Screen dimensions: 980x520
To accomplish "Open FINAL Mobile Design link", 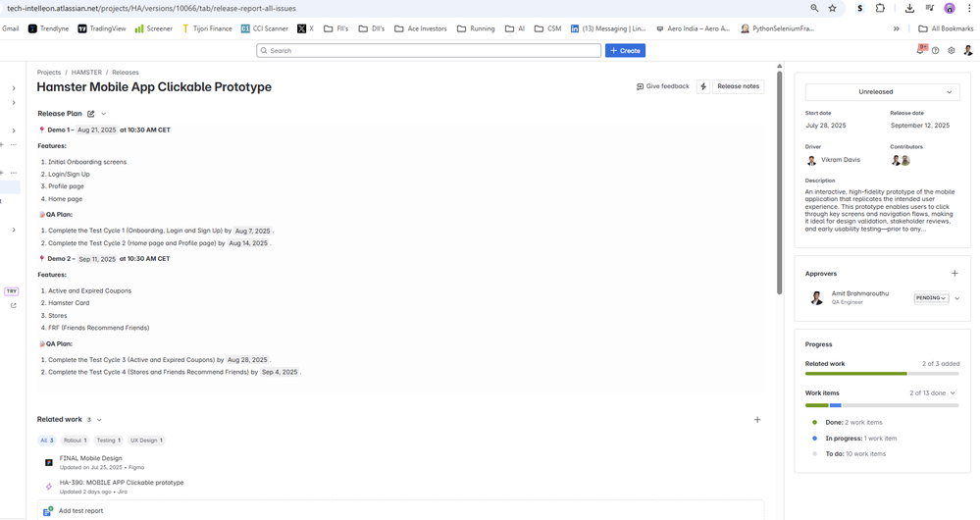I will click(90, 458).
